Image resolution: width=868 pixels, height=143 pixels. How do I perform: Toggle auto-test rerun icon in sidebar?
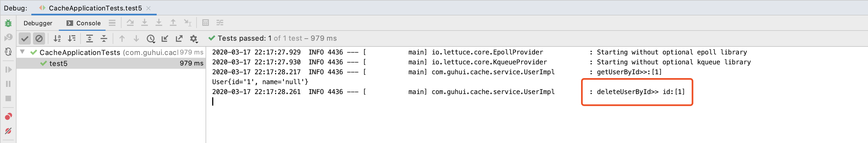click(x=8, y=52)
